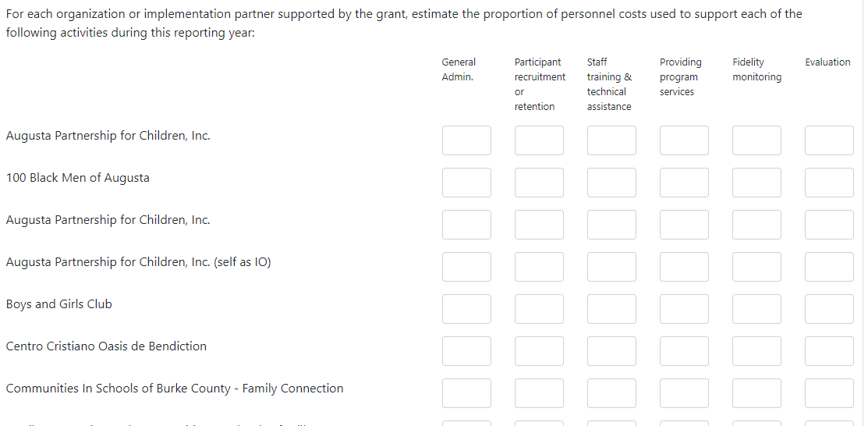Viewport: 868px width, 426px height.
Task: Select General Admin box for Boys and Girls Club
Action: (466, 309)
